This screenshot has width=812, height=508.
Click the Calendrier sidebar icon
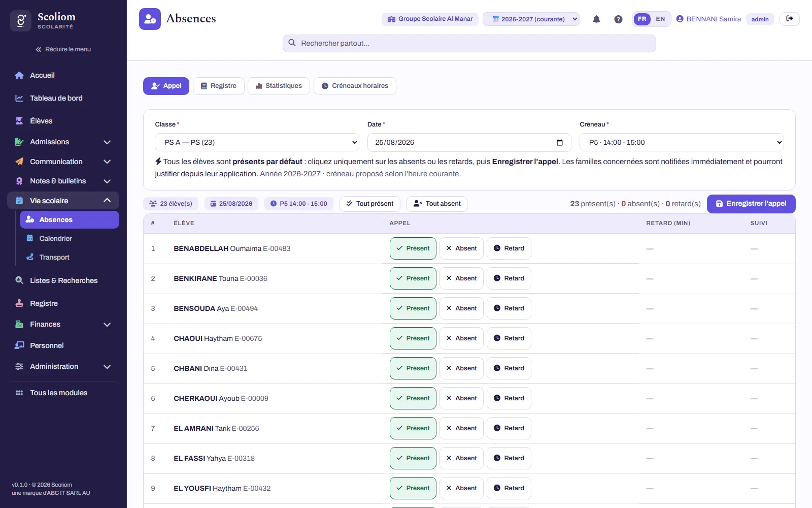click(x=30, y=238)
